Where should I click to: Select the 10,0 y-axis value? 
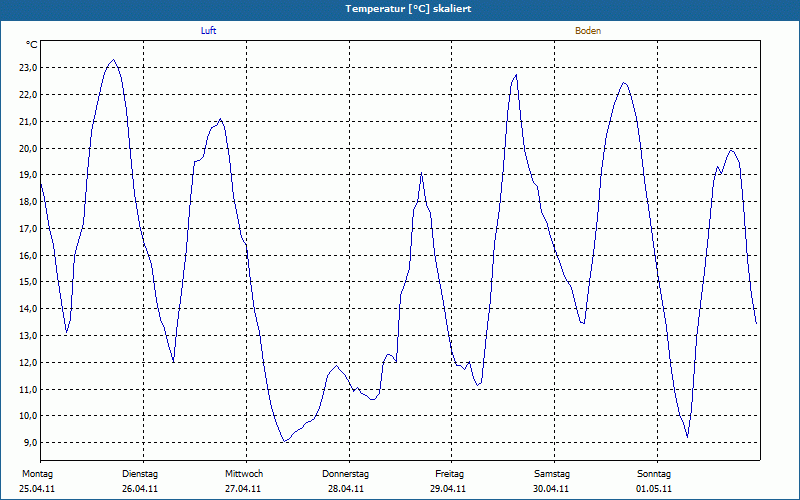click(x=28, y=416)
